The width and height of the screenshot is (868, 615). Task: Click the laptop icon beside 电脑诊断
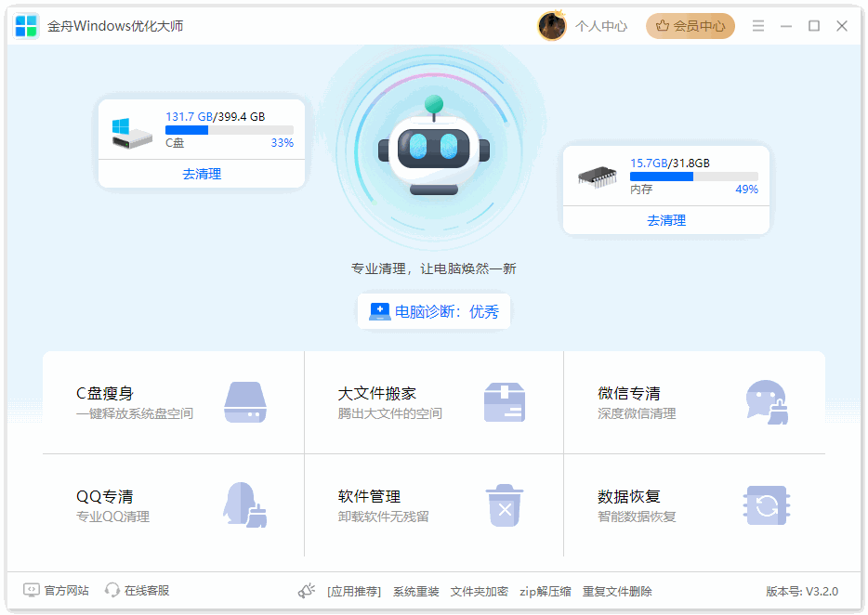click(x=379, y=311)
